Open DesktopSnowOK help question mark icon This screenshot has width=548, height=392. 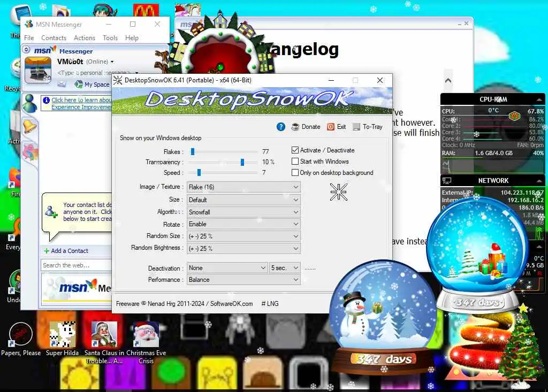280,127
